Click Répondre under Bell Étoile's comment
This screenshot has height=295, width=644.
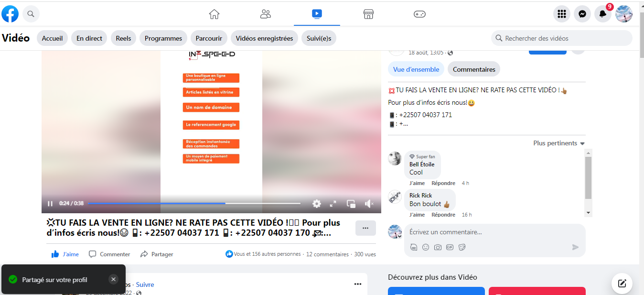coord(443,183)
